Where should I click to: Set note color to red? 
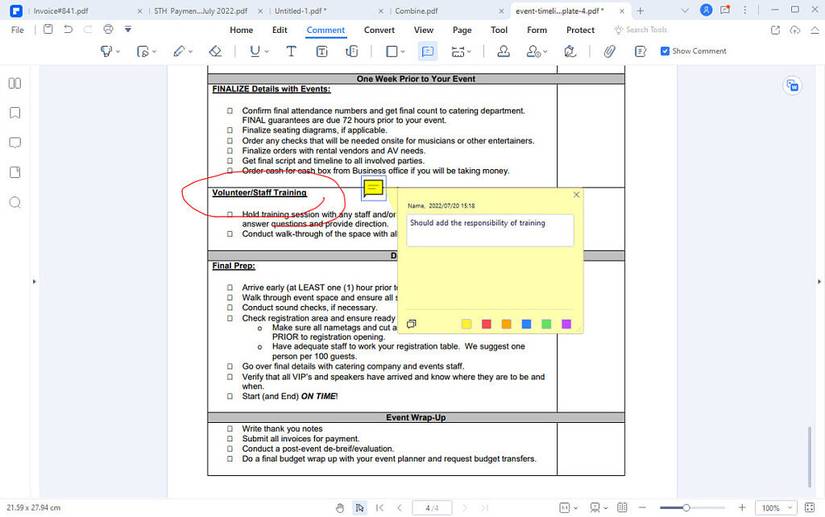(x=486, y=324)
